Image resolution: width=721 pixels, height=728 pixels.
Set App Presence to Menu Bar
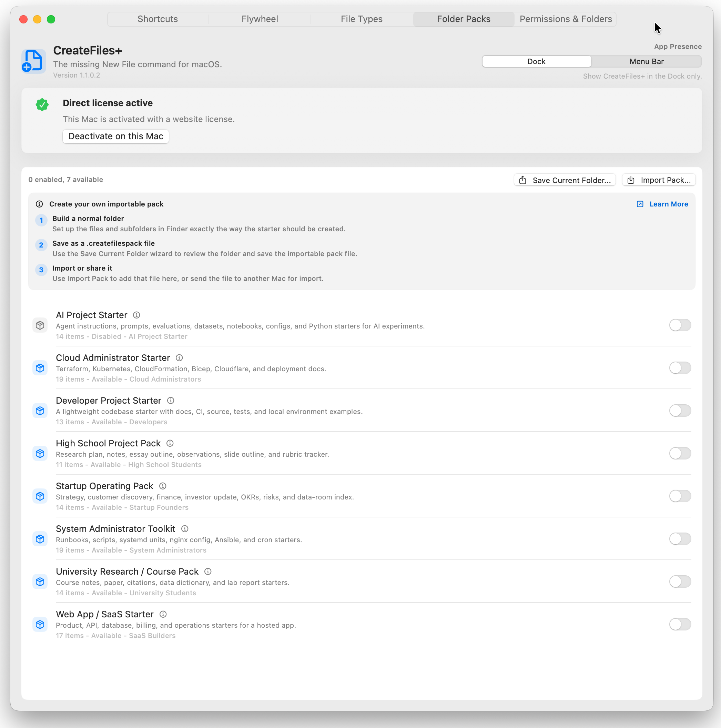click(x=647, y=61)
